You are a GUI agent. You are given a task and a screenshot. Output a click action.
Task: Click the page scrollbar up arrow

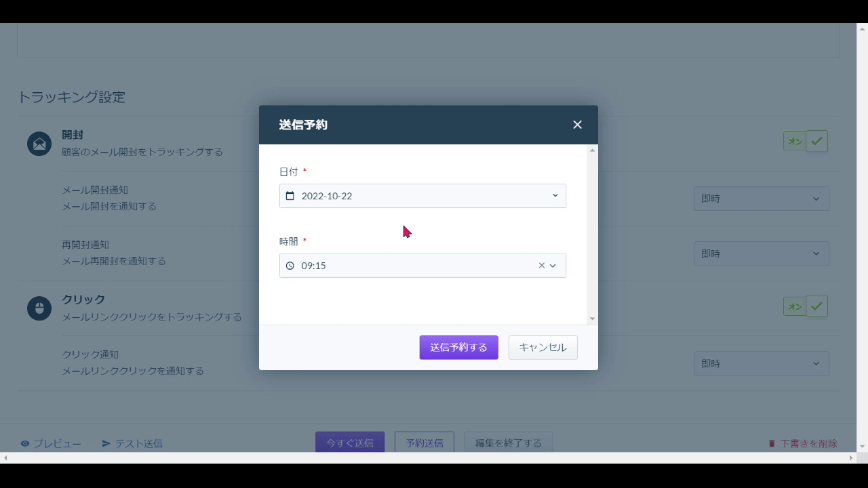[863, 28]
